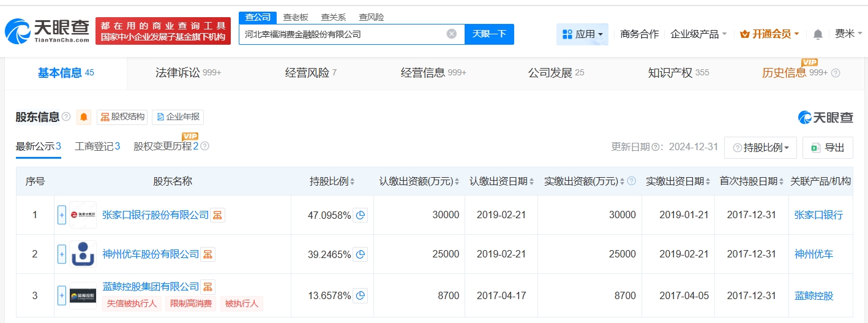Click the company name search input field
Image resolution: width=868 pixels, height=323 pixels.
(343, 34)
